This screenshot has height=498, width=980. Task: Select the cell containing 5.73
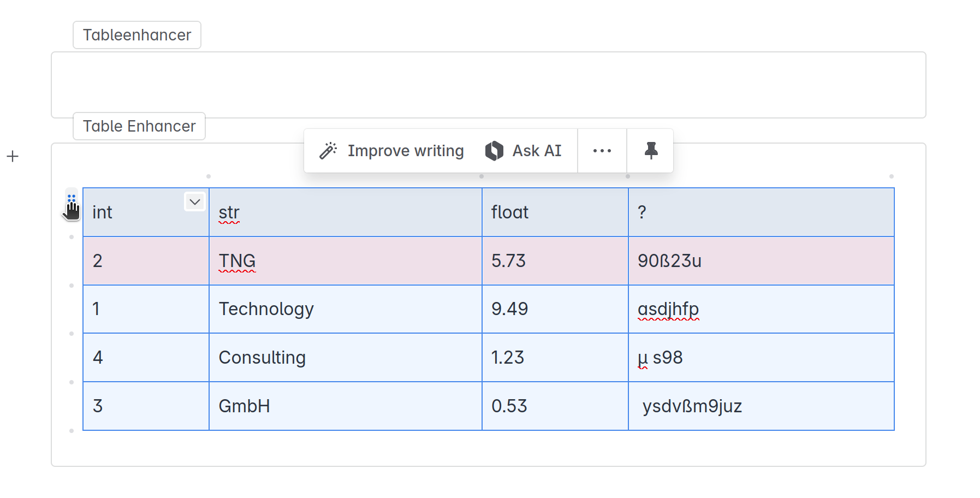[x=554, y=260]
